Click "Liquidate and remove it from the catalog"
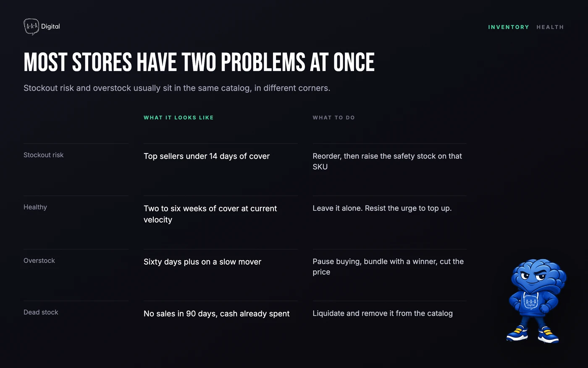This screenshot has width=588, height=368. click(383, 313)
